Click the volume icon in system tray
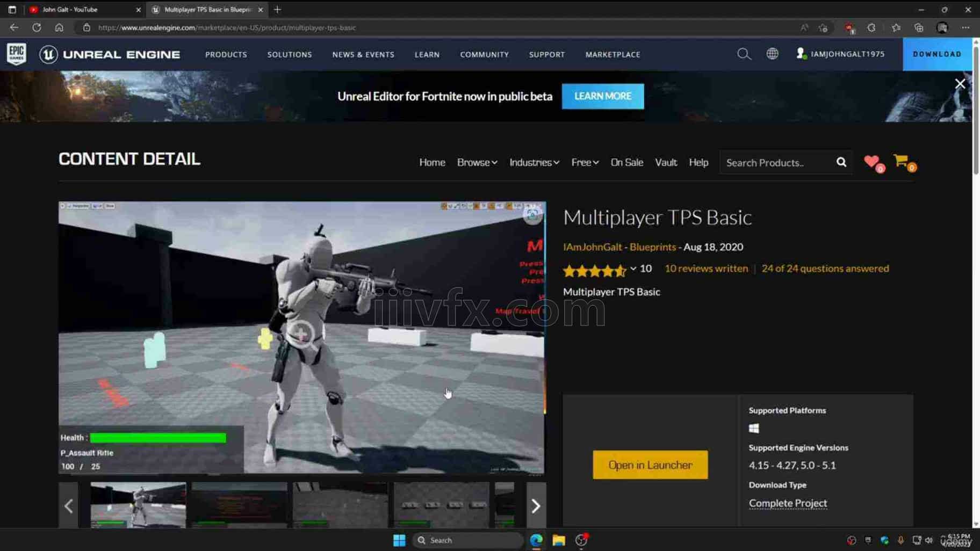 [929, 540]
